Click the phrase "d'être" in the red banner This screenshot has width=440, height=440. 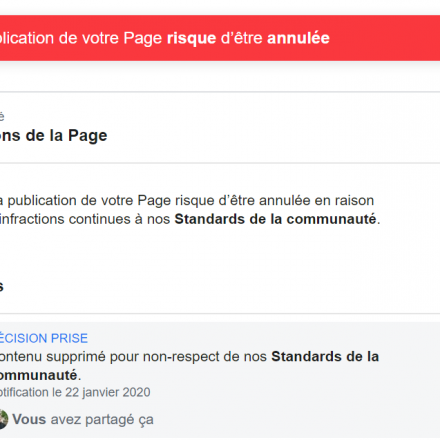coord(242,38)
